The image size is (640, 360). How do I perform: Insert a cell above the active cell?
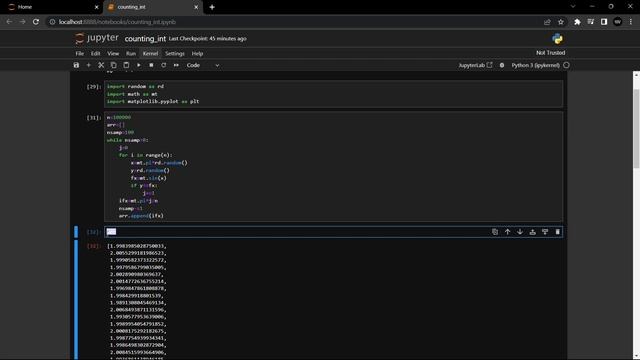533,232
